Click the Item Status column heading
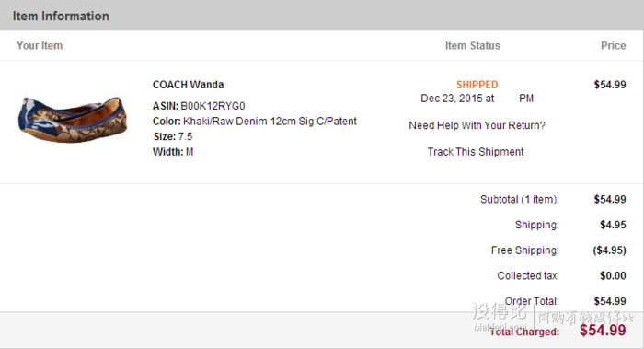Viewport: 644px width, 349px height. click(473, 46)
